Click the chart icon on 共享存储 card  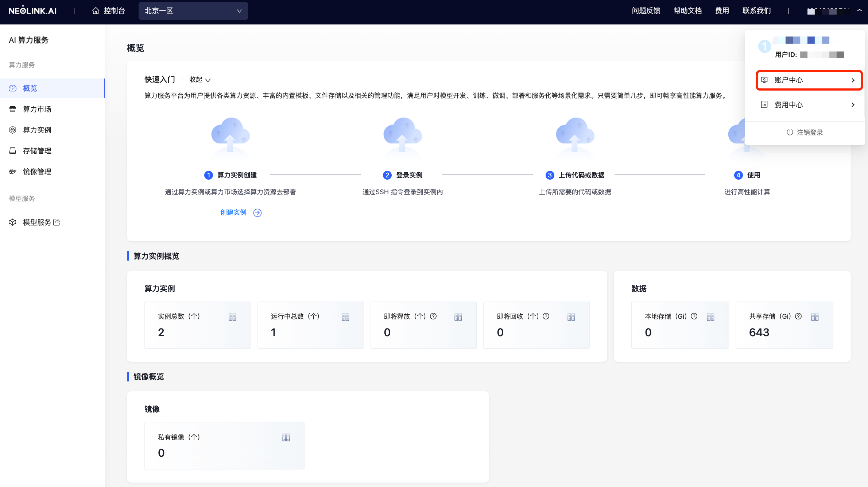[816, 317]
